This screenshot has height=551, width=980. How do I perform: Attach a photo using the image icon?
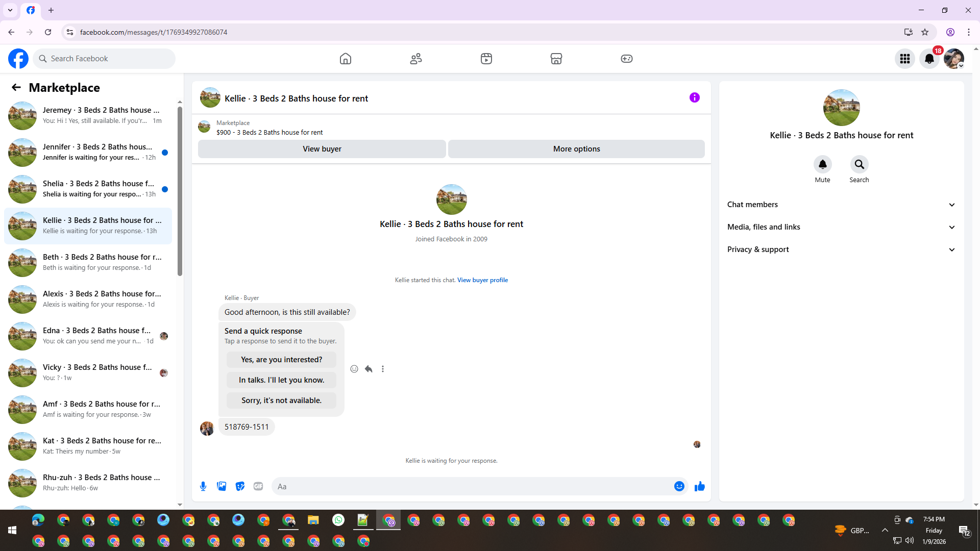pyautogui.click(x=222, y=486)
